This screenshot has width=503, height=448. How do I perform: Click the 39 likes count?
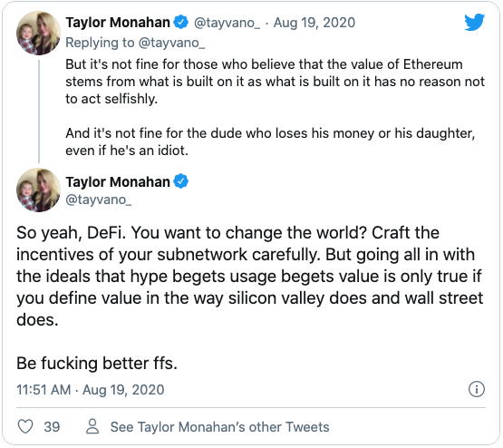pos(52,427)
